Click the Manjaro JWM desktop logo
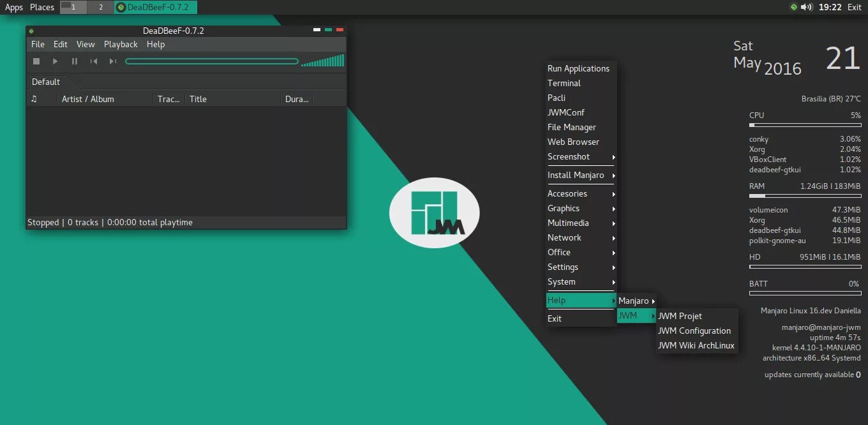Screen dimensions: 868x425 coord(434,212)
